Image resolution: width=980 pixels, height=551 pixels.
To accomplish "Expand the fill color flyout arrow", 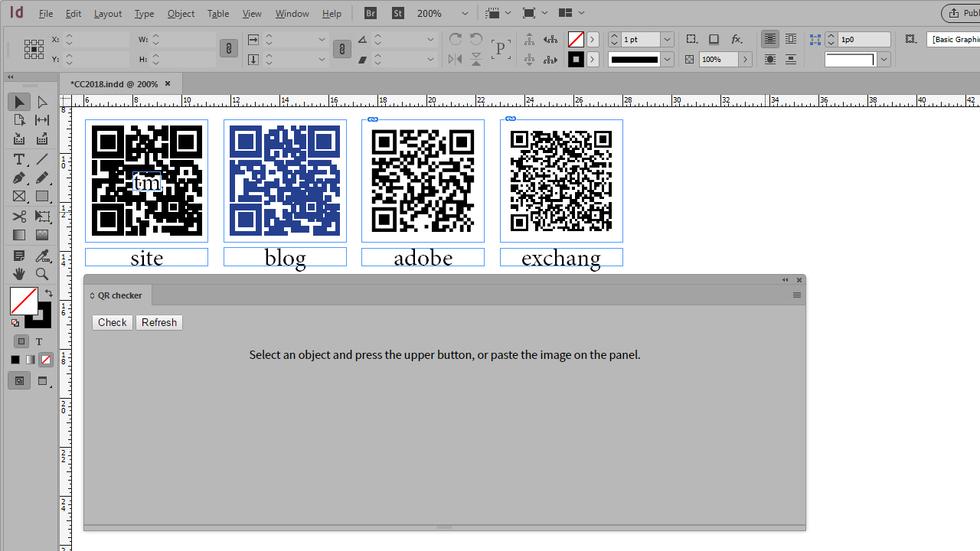I will [x=593, y=39].
